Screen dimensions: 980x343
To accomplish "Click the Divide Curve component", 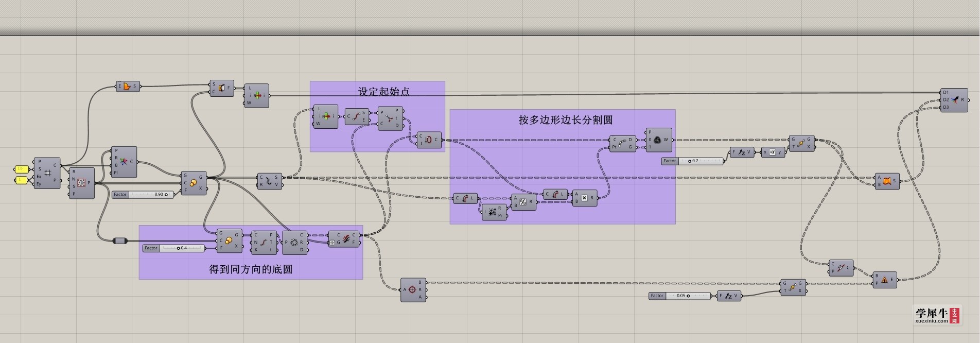I will (264, 242).
